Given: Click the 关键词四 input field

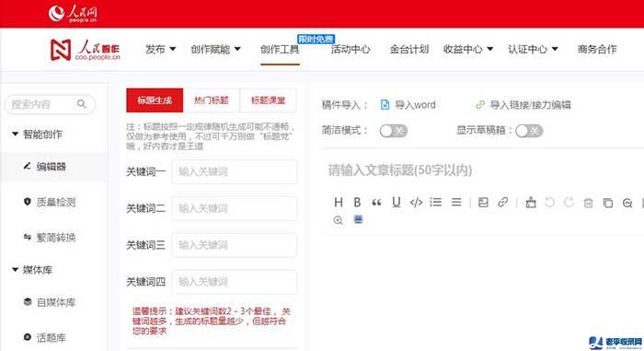Looking at the screenshot, I should click(234, 282).
